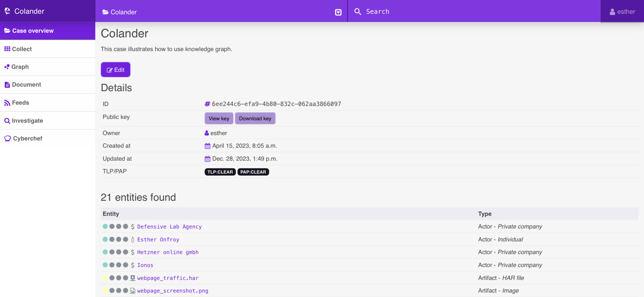Viewport: 644px width, 297px height.
Task: Click the download icon beside webpage_traffic.har
Action: pyautogui.click(x=133, y=278)
